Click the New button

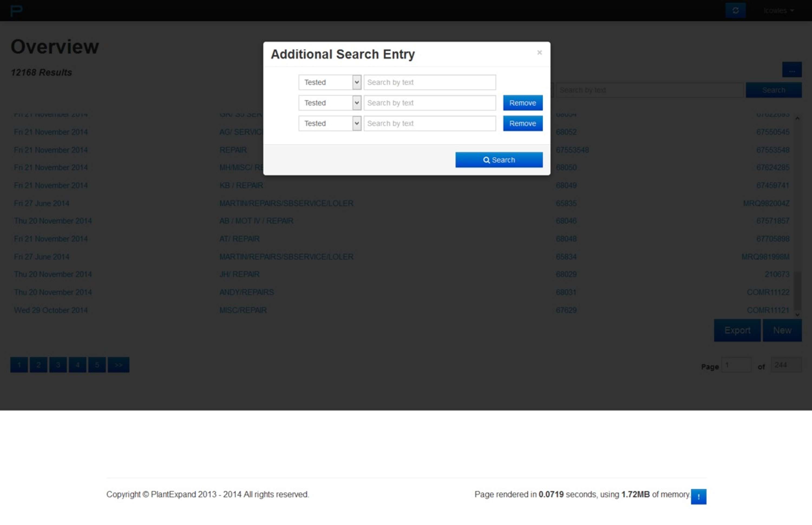[782, 330]
